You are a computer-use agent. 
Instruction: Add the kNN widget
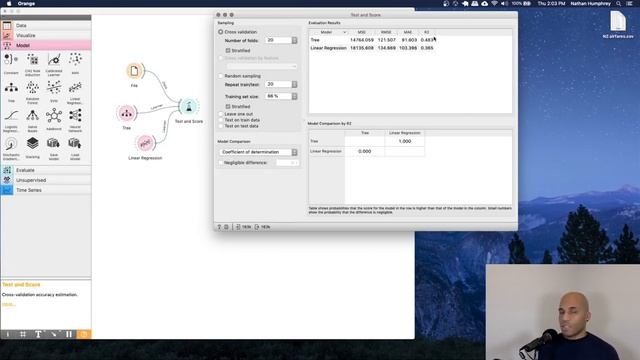(x=75, y=62)
